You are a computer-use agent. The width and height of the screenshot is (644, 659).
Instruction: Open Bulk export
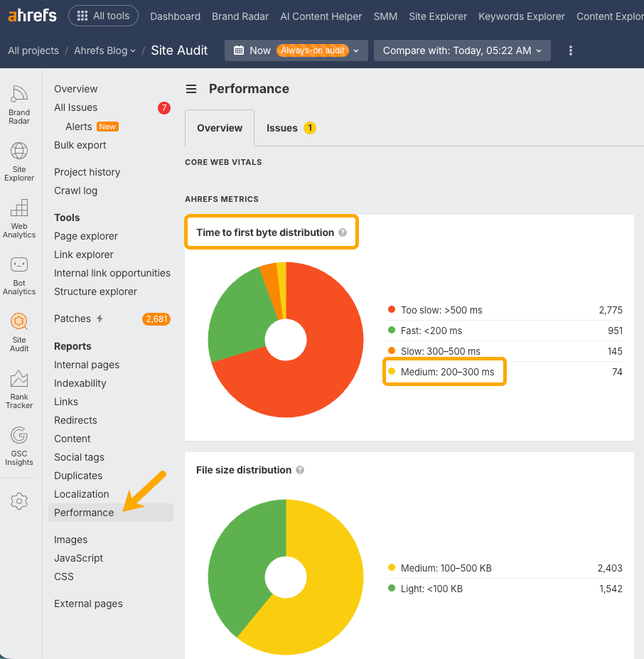[x=80, y=145]
